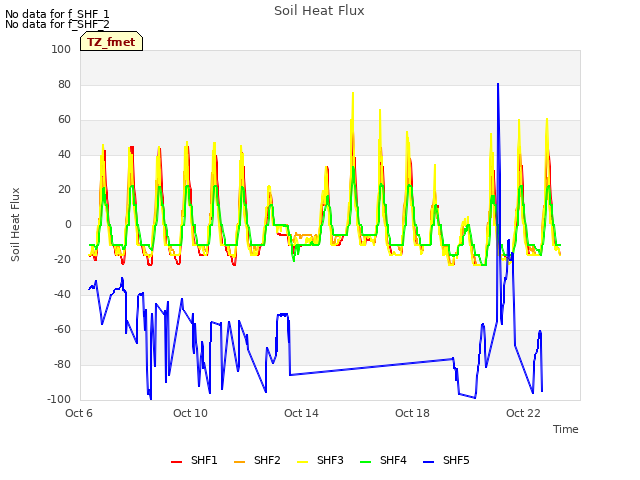
Task: Toggle the SHF1 legend entry
Action: [194, 460]
